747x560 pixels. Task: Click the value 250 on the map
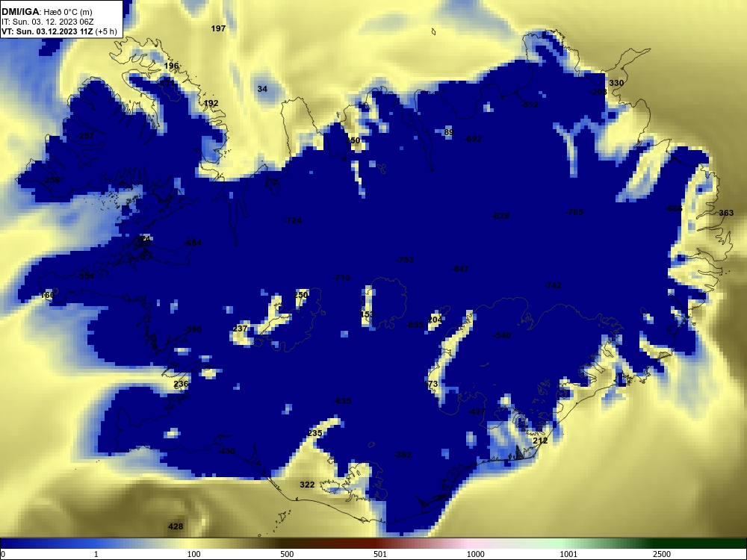pyautogui.click(x=301, y=295)
